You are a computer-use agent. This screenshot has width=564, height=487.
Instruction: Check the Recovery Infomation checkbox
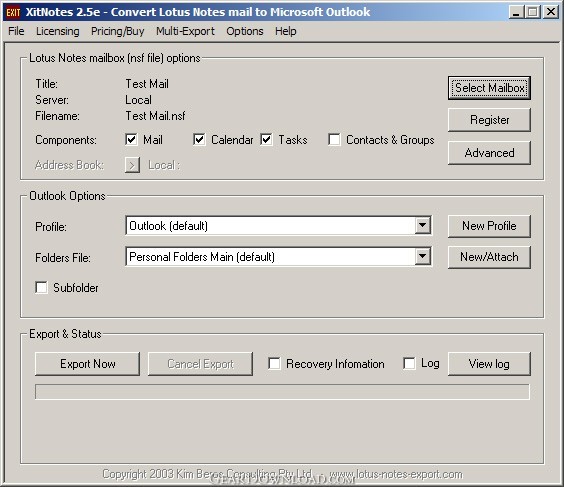point(274,363)
